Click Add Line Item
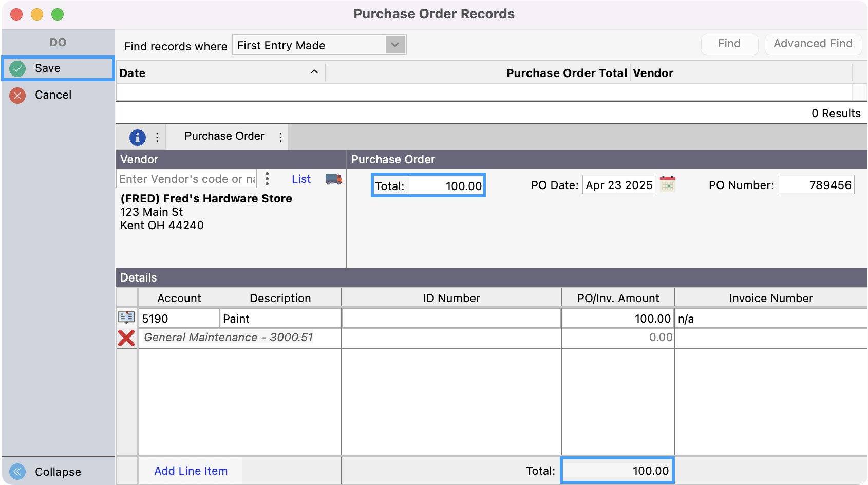 tap(191, 471)
